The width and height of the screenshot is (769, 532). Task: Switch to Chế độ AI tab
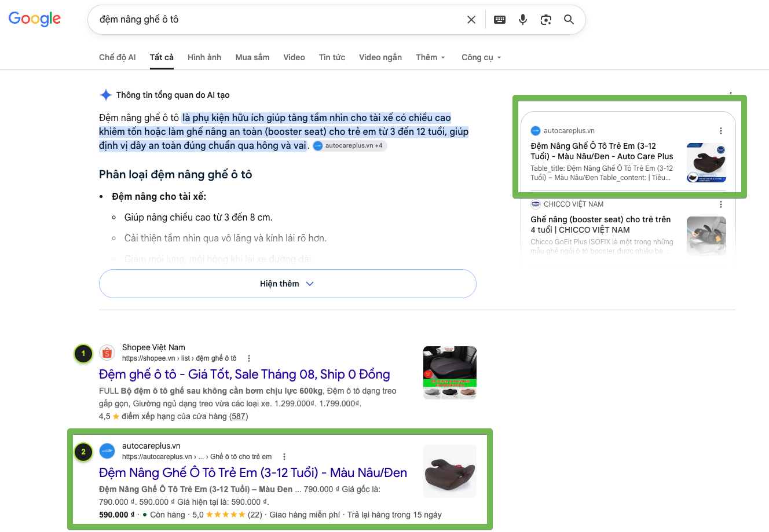pos(118,57)
